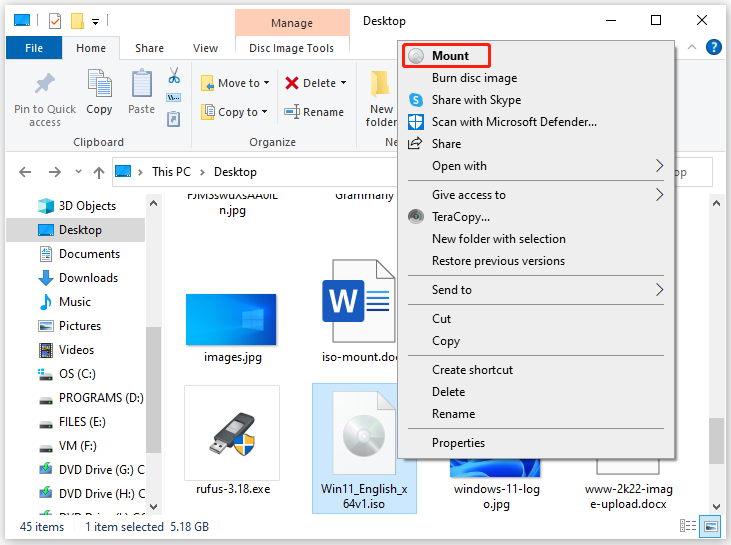Viewport: 731px width, 545px height.
Task: Switch to the View ribbon tab
Action: coord(205,48)
